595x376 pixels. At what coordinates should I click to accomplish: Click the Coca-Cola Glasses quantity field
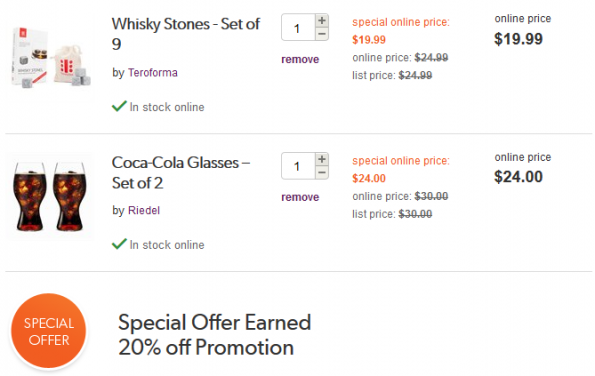[x=298, y=166]
